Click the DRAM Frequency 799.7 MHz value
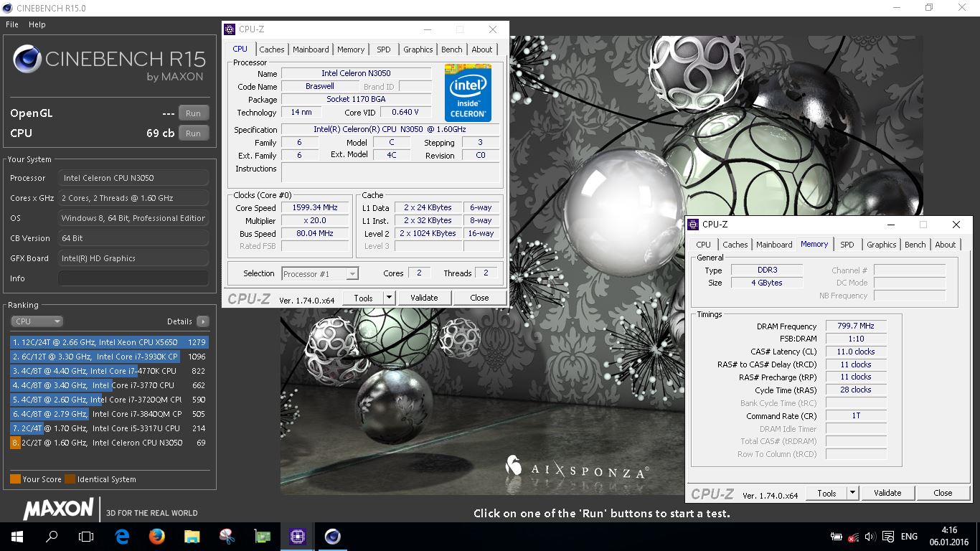The height and width of the screenshot is (551, 980). pyautogui.click(x=856, y=326)
